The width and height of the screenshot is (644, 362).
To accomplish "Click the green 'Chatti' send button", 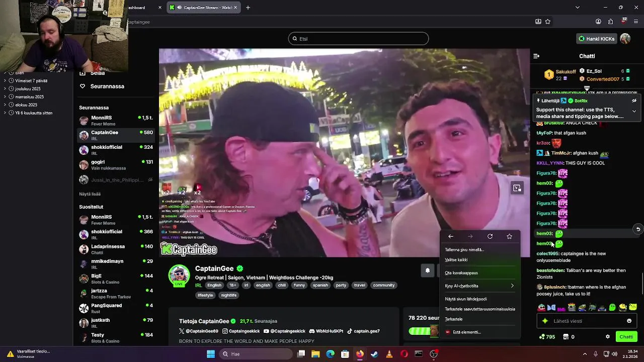I will [x=626, y=337].
